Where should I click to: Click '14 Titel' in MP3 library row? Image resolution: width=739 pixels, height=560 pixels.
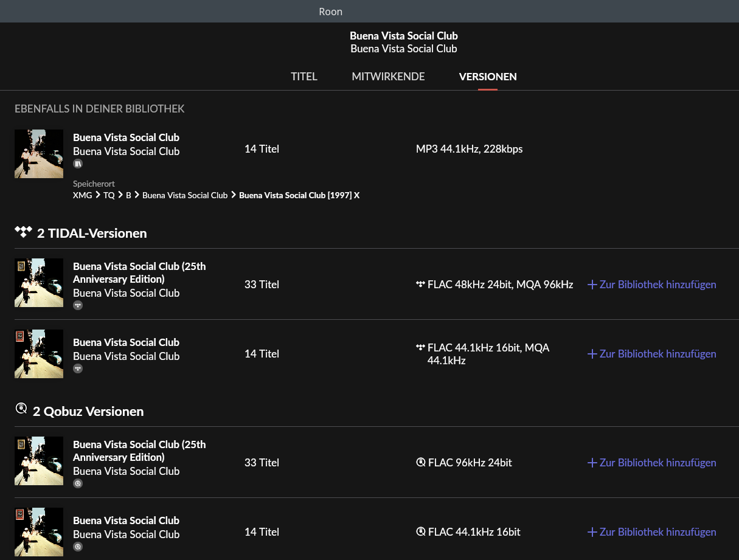[x=262, y=149]
